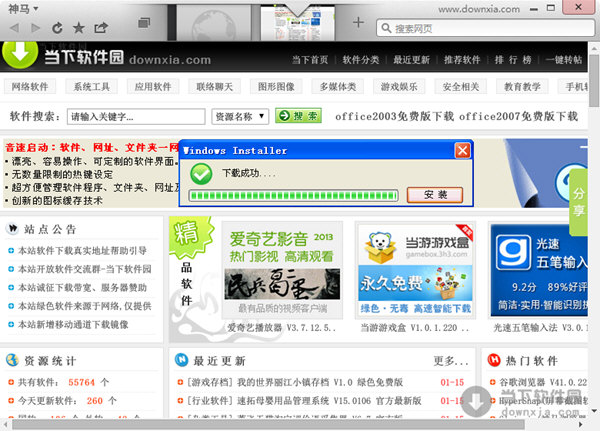This screenshot has height=431, width=600.
Task: Add a new tab with plus icon
Action: click(358, 22)
